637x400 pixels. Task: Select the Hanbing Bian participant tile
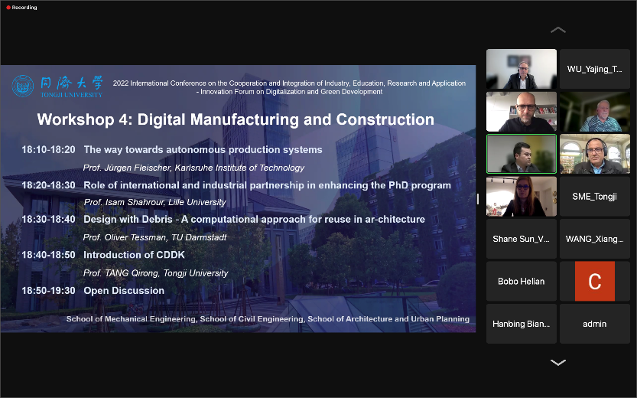click(521, 324)
